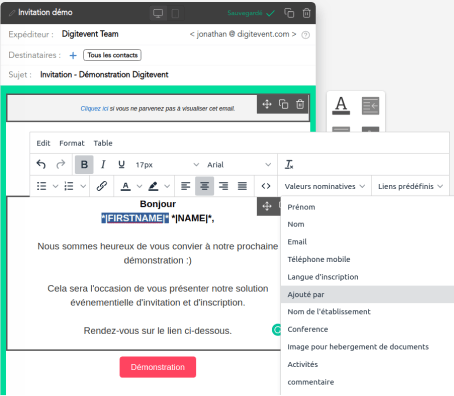Toggle underline formatting
The image size is (454, 396).
(121, 164)
